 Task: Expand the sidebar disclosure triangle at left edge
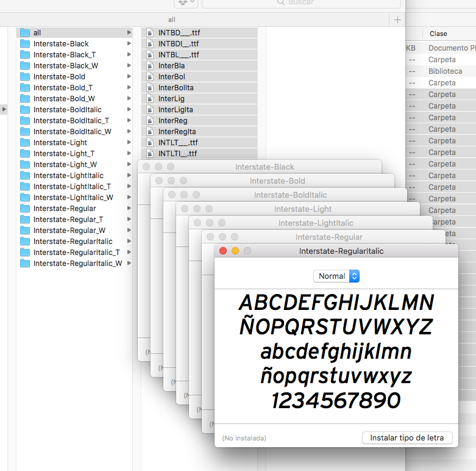(4, 109)
